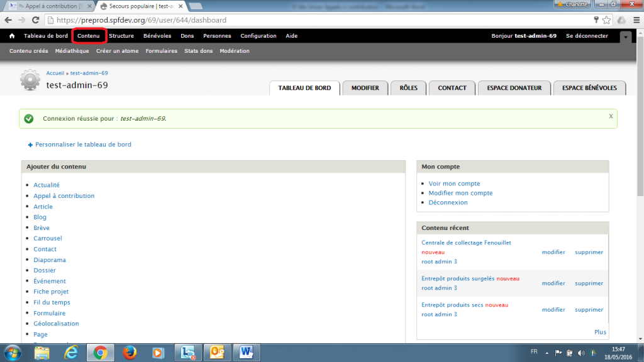Open the Espace Donateur tab

514,88
